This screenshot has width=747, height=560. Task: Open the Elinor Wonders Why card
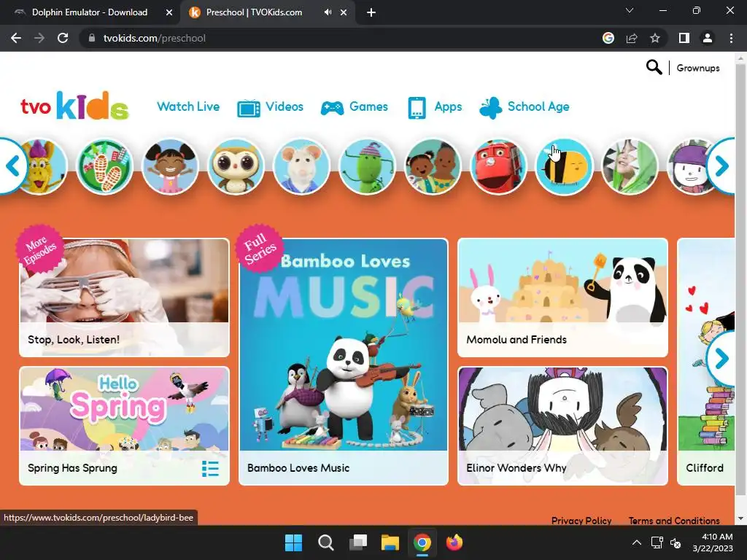[562, 426]
